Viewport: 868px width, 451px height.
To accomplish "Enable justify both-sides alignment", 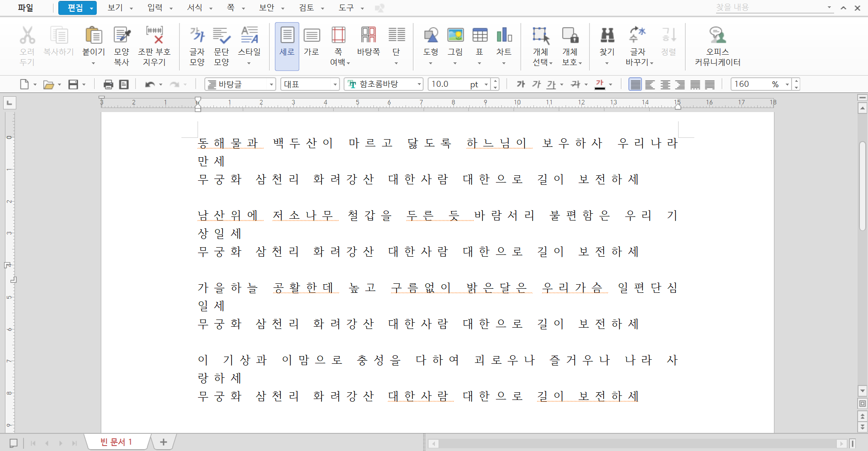I will point(635,84).
